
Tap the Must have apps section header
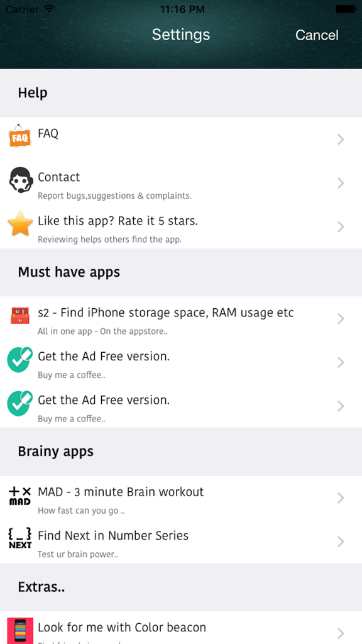69,272
